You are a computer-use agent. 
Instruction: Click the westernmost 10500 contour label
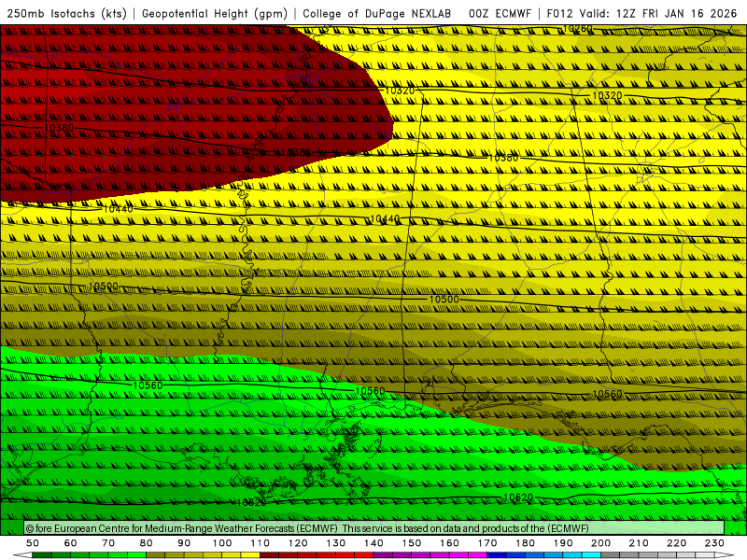(x=104, y=287)
